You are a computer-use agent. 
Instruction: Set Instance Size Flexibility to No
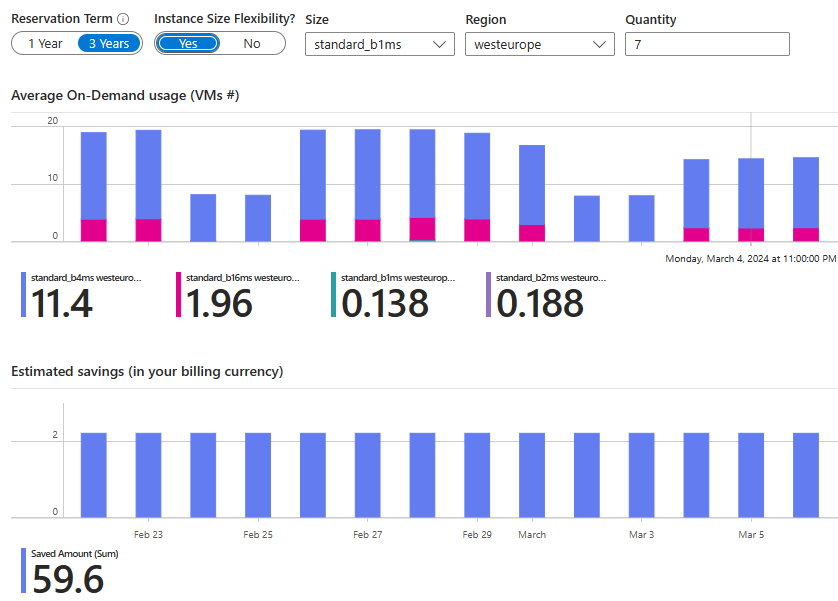point(251,43)
